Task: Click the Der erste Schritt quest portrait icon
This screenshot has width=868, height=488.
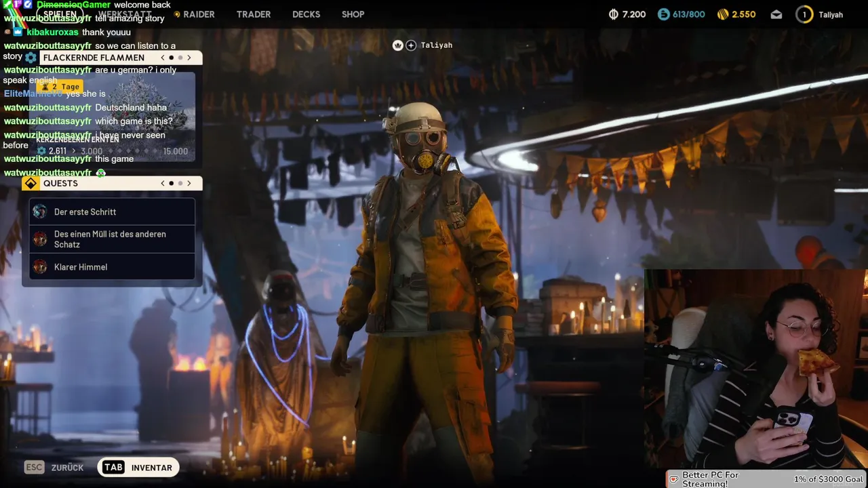Action: coord(40,212)
